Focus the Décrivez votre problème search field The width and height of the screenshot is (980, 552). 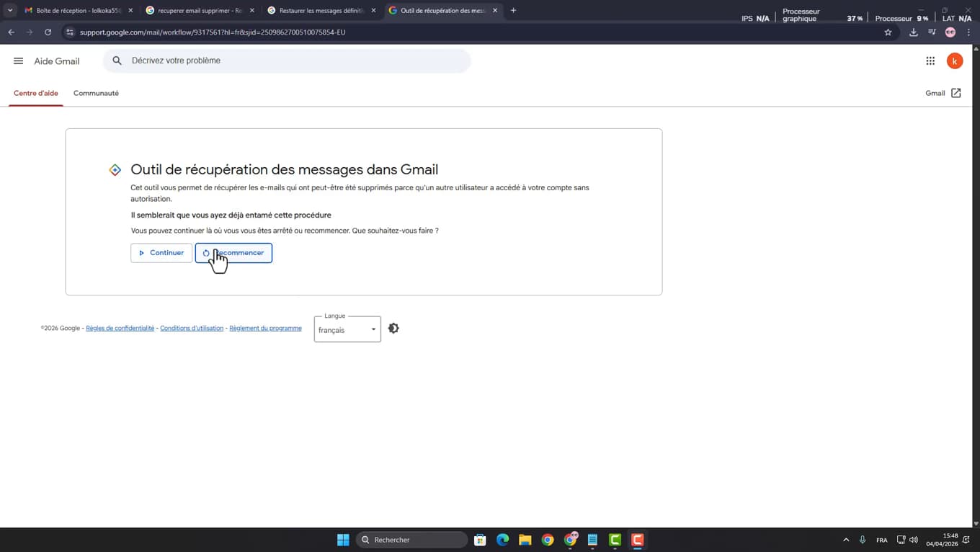(x=287, y=61)
